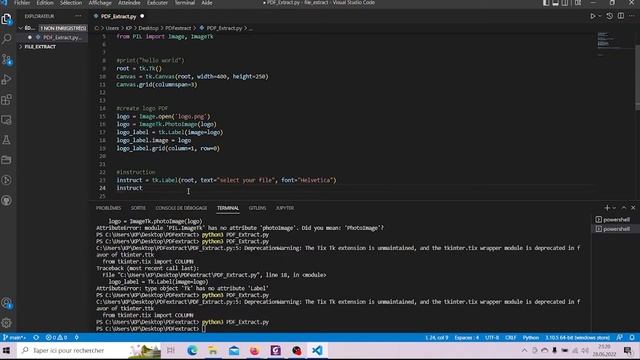The width and height of the screenshot is (640, 360).
Task: Split the editor to the right
Action: click(621, 16)
